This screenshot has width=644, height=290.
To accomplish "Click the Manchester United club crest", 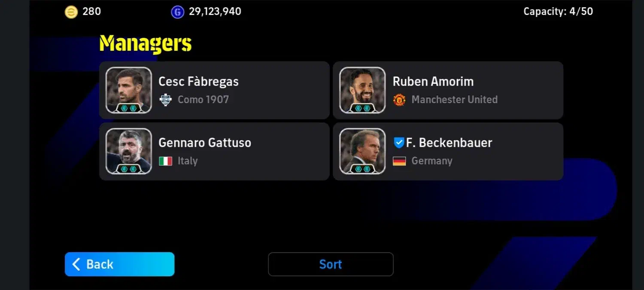I will pos(399,100).
